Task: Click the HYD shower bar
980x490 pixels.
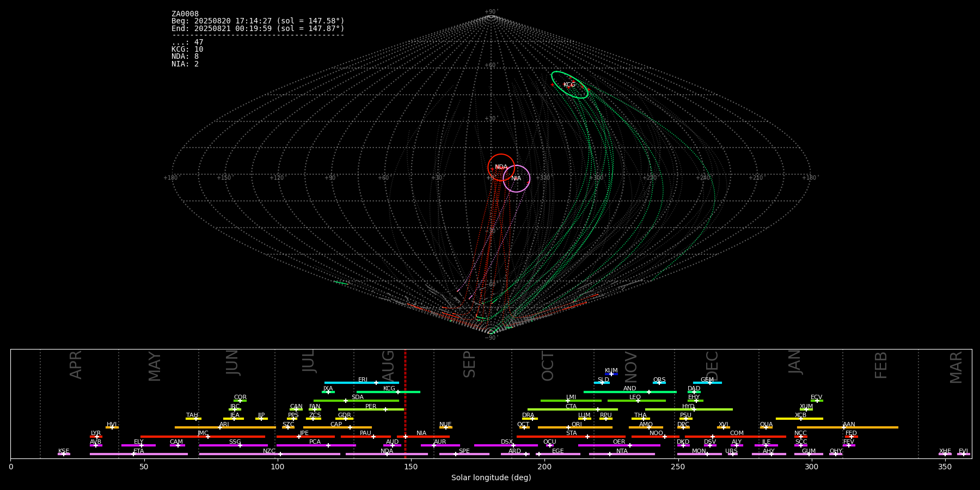Action: pos(689,409)
